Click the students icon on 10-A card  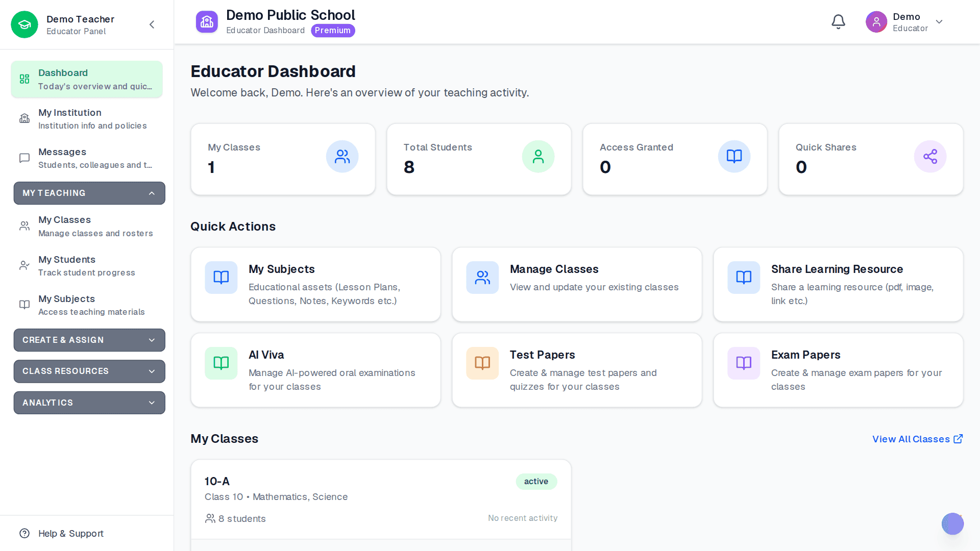pos(210,518)
